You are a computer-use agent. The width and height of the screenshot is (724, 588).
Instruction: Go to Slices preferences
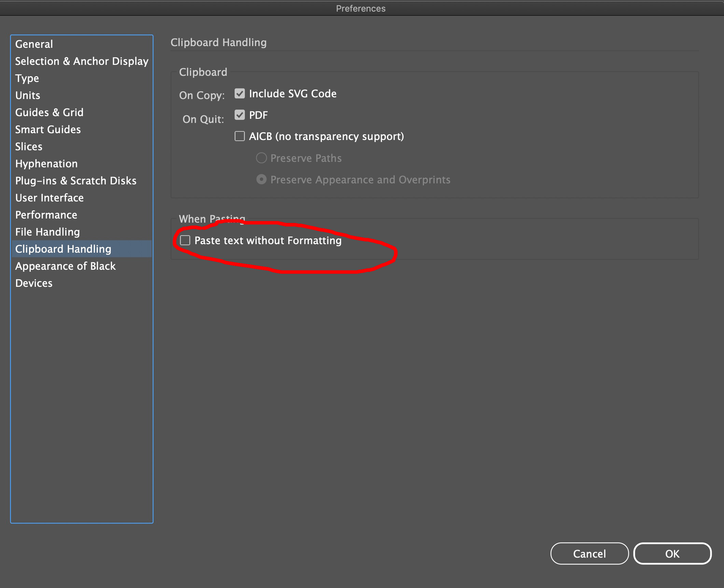29,146
